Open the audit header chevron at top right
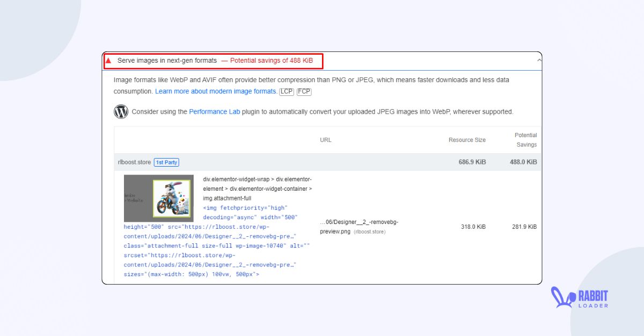 point(538,61)
